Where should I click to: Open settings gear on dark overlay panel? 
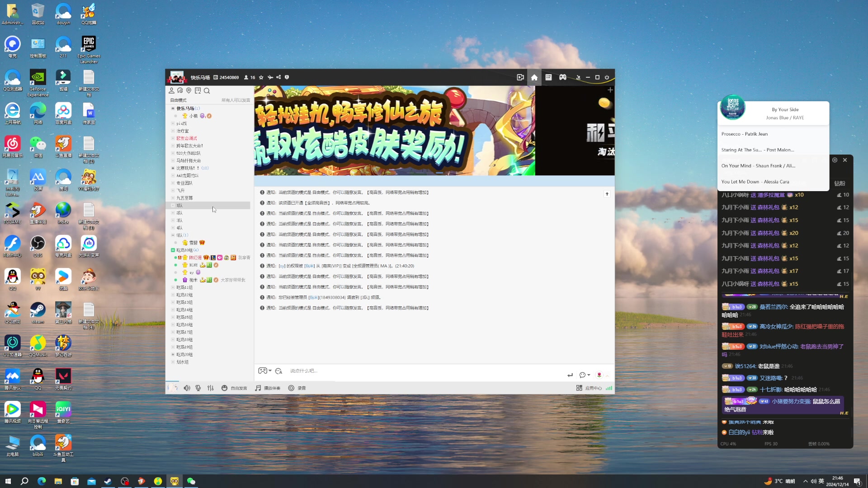[835, 160]
